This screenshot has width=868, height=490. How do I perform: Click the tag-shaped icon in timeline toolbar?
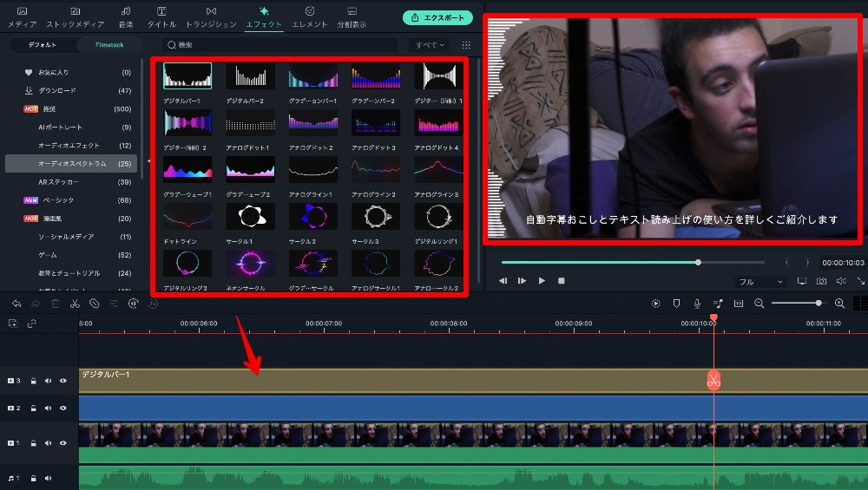94,304
